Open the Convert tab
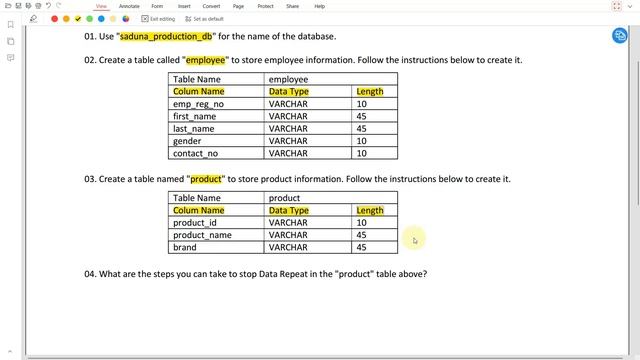Screen dimensions: 640x360 point(211,6)
